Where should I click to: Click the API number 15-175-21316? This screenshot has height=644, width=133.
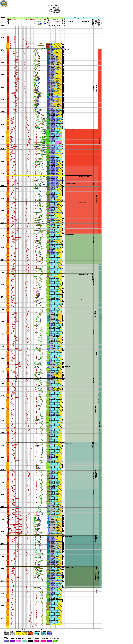55,7
